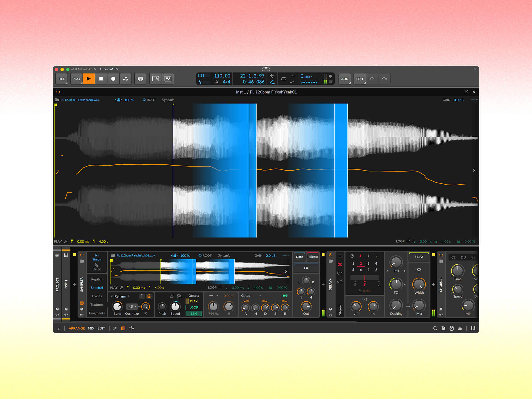Image resolution: width=532 pixels, height=399 pixels.
Task: Click the Note chain button in Sampler
Action: point(299,257)
